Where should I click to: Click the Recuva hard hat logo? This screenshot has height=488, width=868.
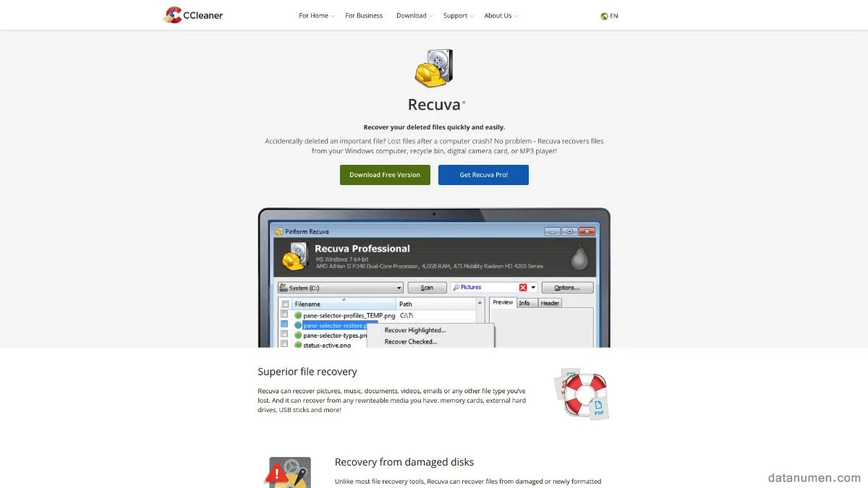pyautogui.click(x=433, y=69)
